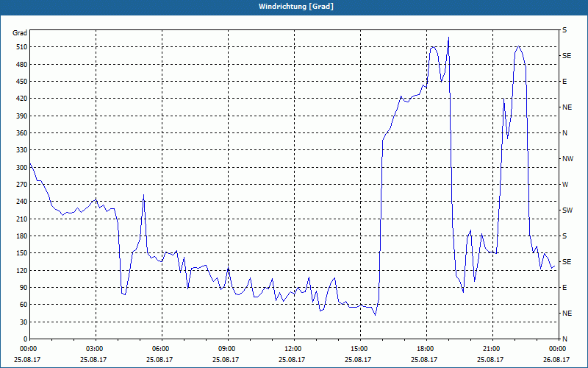Select the y-axis value 150
This screenshot has width=588, height=368.
[x=21, y=253]
